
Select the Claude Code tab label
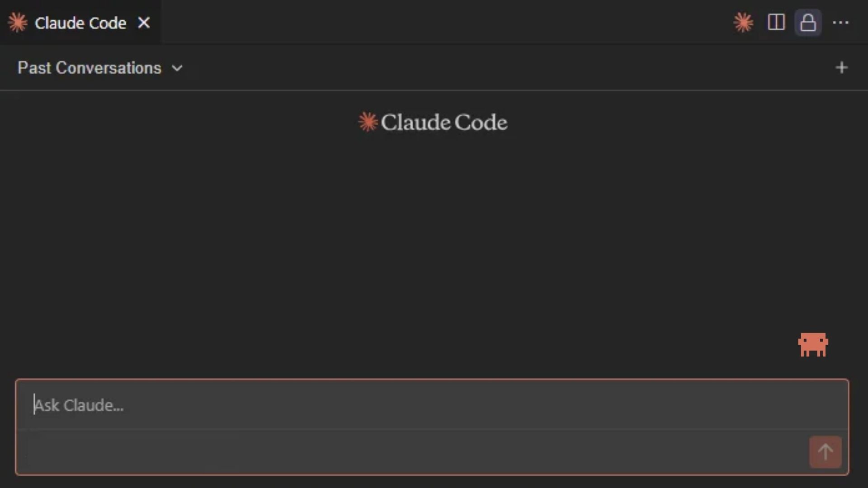(x=80, y=23)
